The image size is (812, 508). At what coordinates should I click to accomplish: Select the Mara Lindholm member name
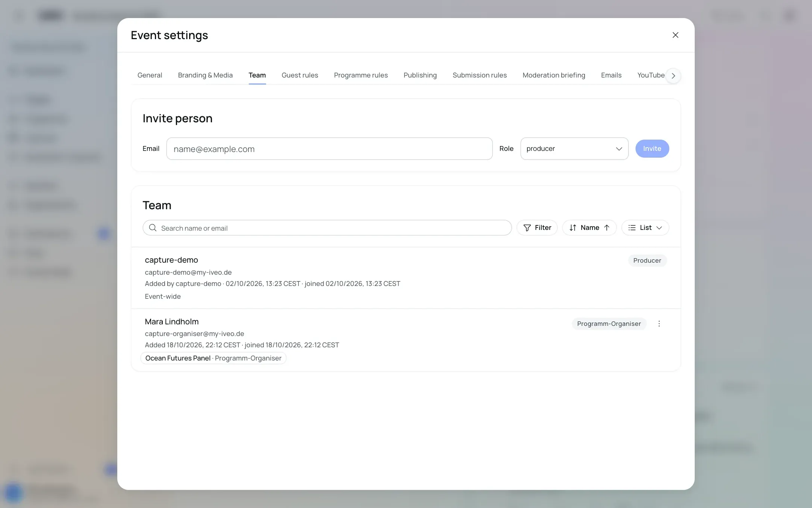click(x=172, y=322)
